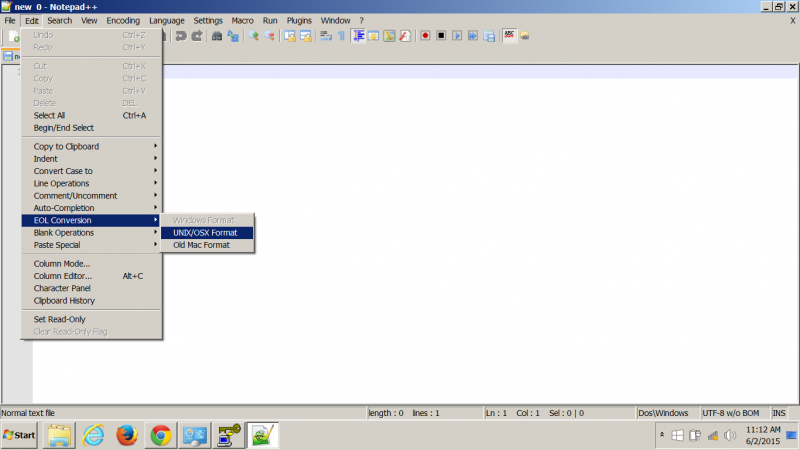
Task: Open the ? help menu
Action: tap(361, 20)
